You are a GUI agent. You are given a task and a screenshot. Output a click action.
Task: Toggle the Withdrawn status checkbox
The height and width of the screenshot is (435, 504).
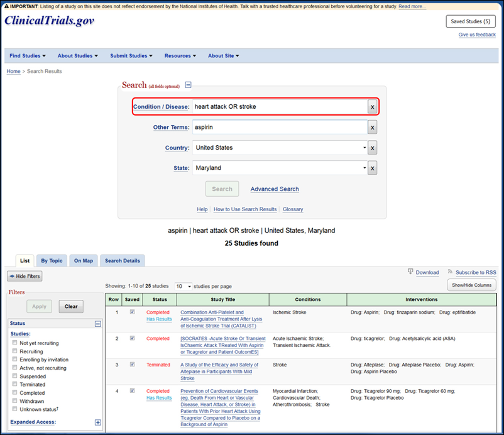coord(15,400)
